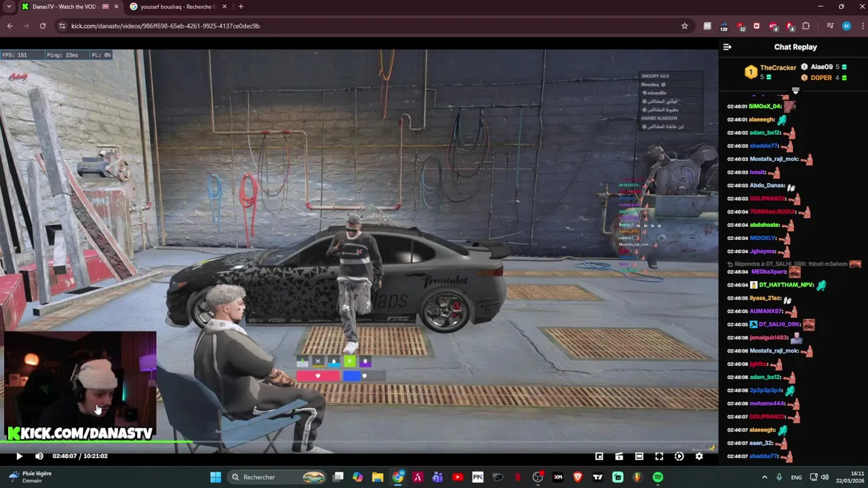
Task: Open the ENG language switcher
Action: coord(797,477)
